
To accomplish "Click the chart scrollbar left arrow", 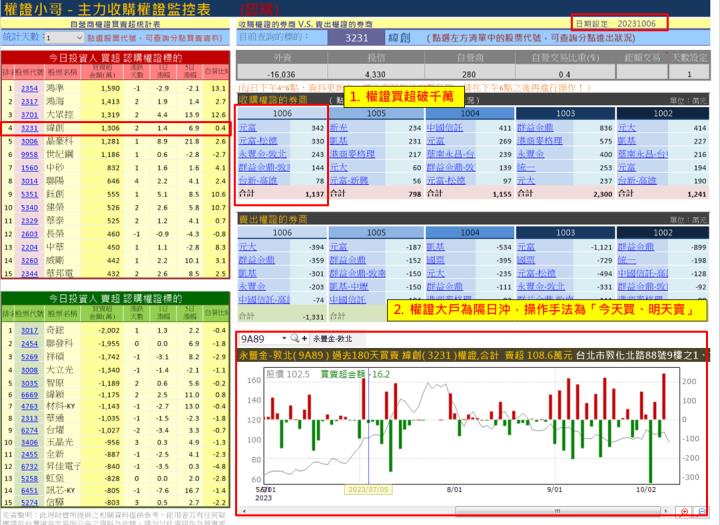I will coord(243,510).
